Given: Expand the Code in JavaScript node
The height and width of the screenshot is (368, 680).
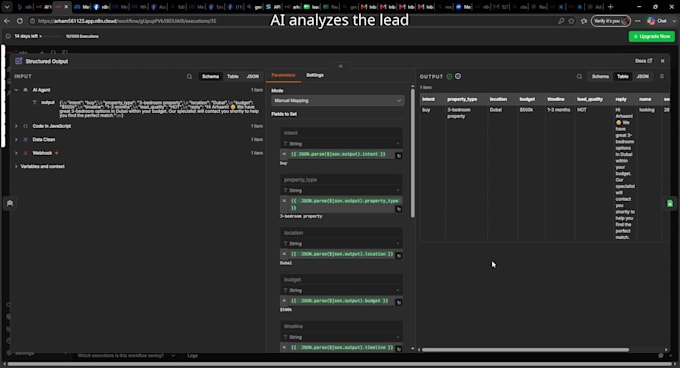Looking at the screenshot, I should click(x=16, y=126).
